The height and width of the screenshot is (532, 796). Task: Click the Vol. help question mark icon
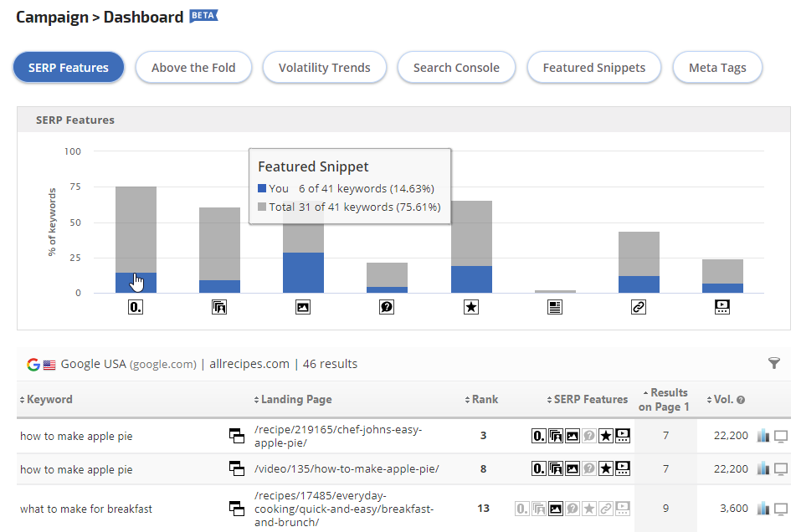[x=741, y=400]
